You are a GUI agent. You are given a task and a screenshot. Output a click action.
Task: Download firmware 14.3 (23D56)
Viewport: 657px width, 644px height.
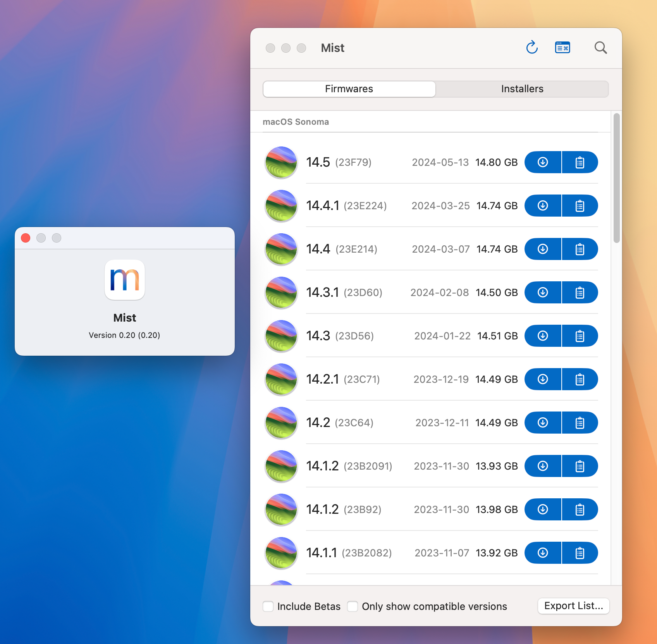click(543, 336)
